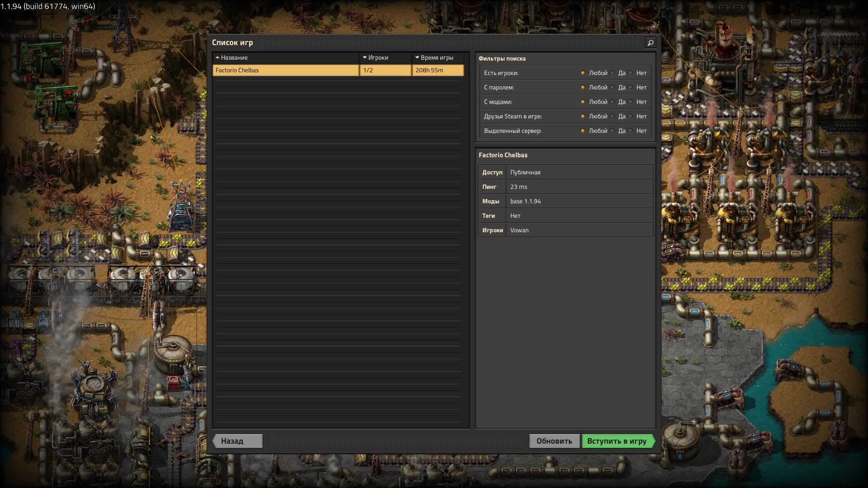Click the 208h 55m playtime cell
The width and height of the screenshot is (868, 488).
[437, 70]
